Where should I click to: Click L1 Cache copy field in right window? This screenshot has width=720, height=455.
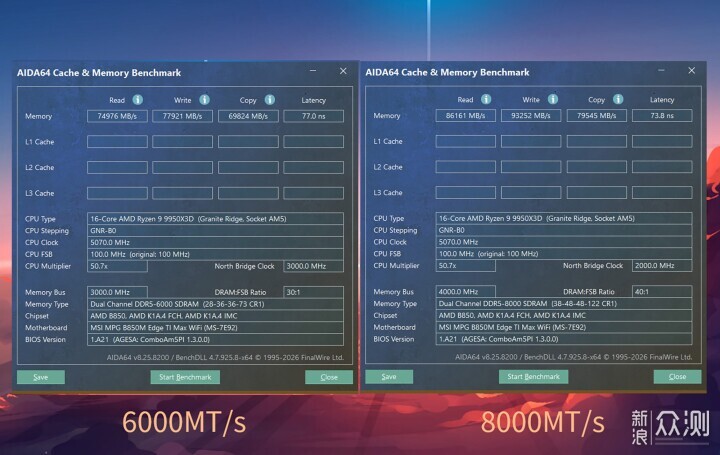[x=596, y=141]
